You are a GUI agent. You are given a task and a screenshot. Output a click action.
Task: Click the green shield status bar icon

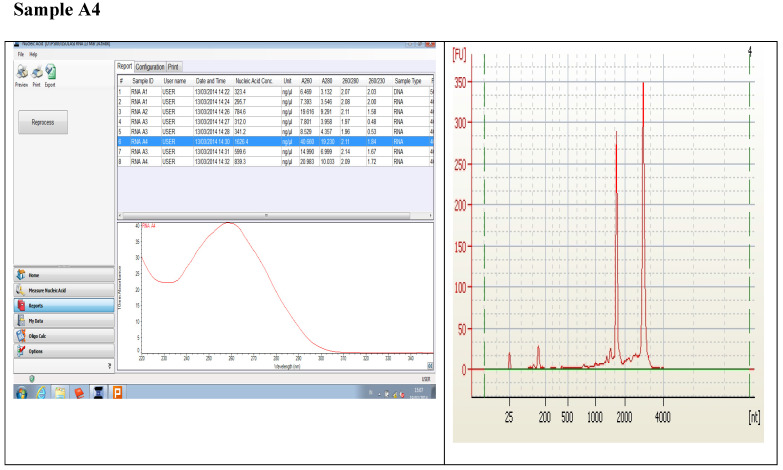32,379
